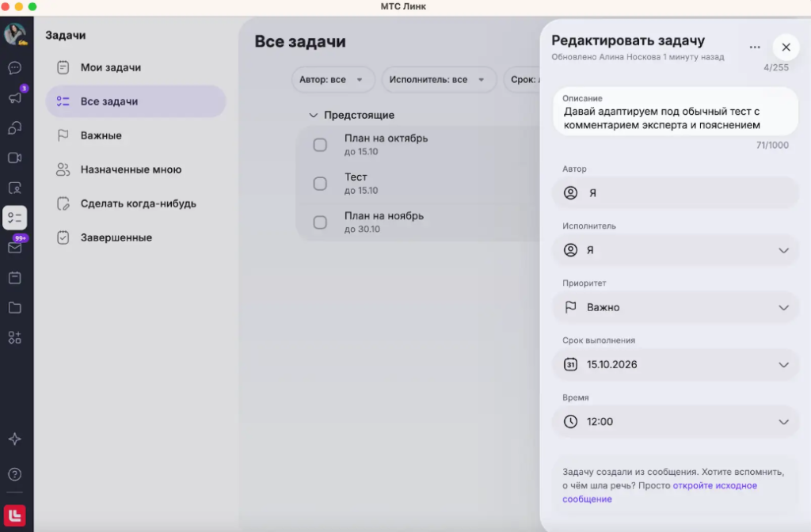Click calendar icon in due date field
The height and width of the screenshot is (532, 811).
coord(570,364)
